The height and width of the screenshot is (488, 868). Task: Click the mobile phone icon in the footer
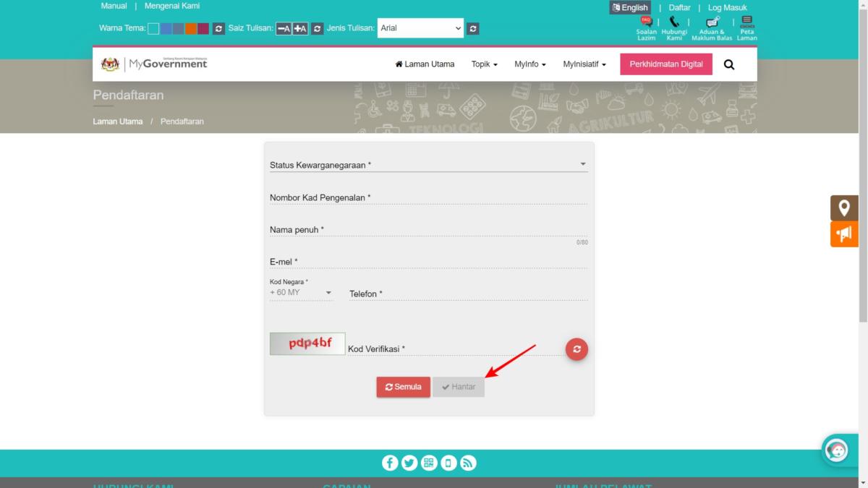tap(448, 463)
